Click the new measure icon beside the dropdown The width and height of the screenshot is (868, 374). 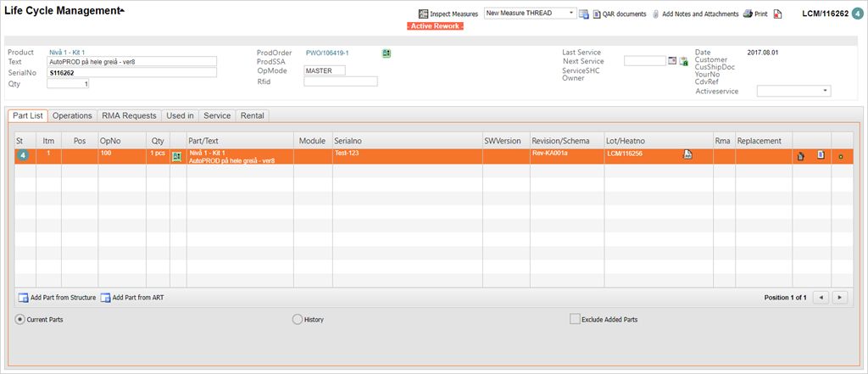[x=584, y=14]
